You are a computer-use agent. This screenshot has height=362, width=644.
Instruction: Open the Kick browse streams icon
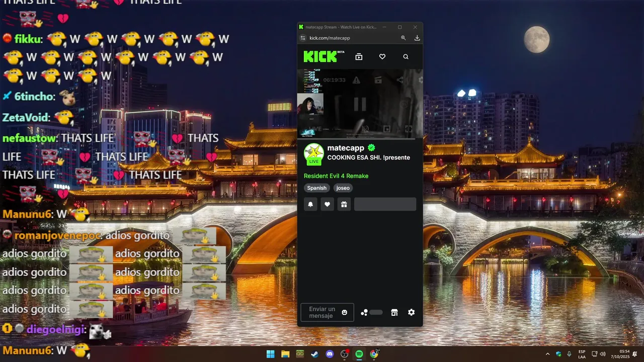pos(359,57)
